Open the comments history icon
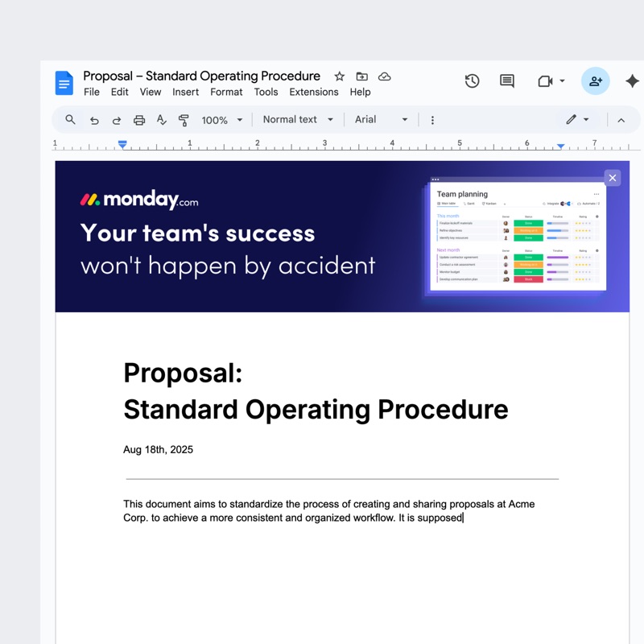The height and width of the screenshot is (644, 644). pyautogui.click(x=507, y=81)
